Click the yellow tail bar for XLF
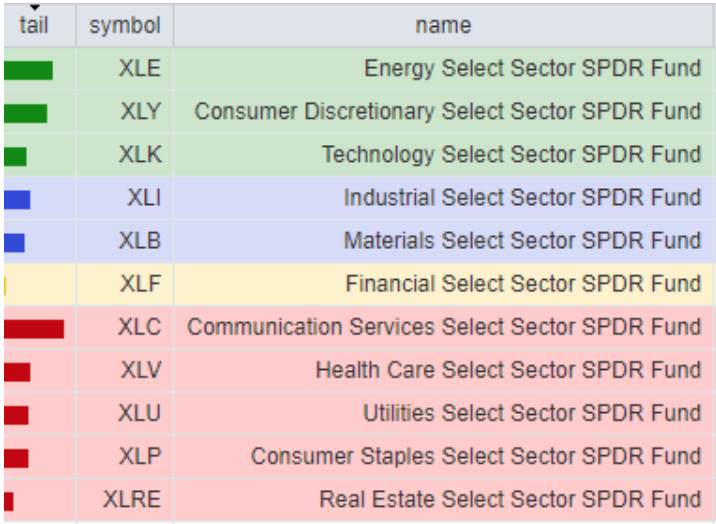Screen dimensions: 716x524 pos(5,286)
